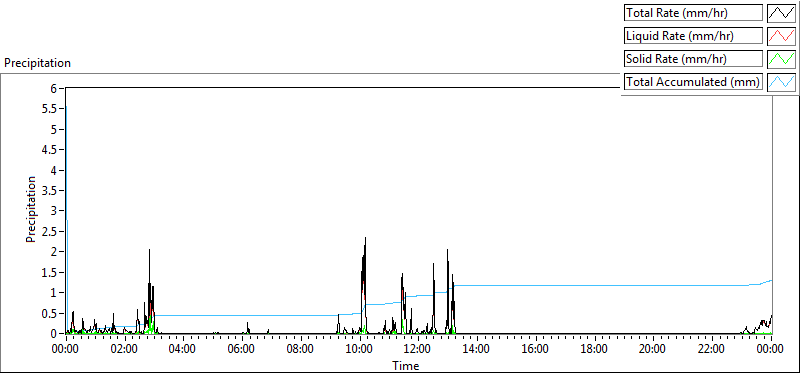Click the 12:00 time axis label
800x373 pixels.
coord(418,349)
